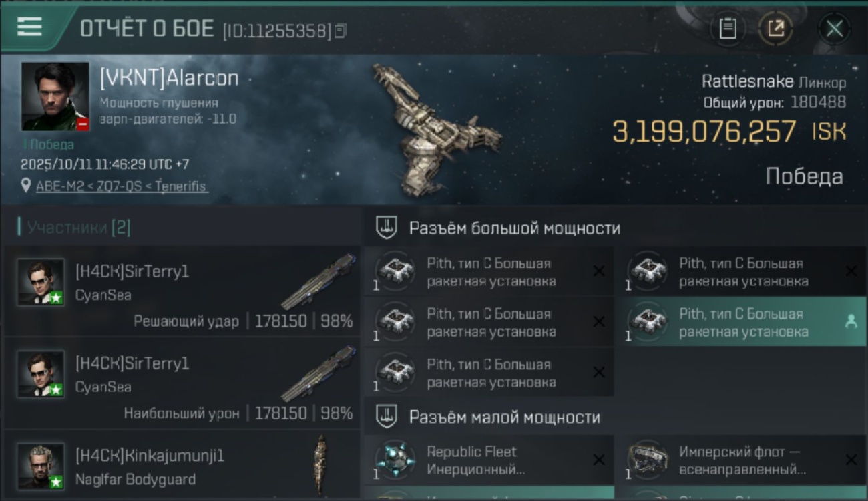Click the X on first Pith launcher

click(599, 271)
